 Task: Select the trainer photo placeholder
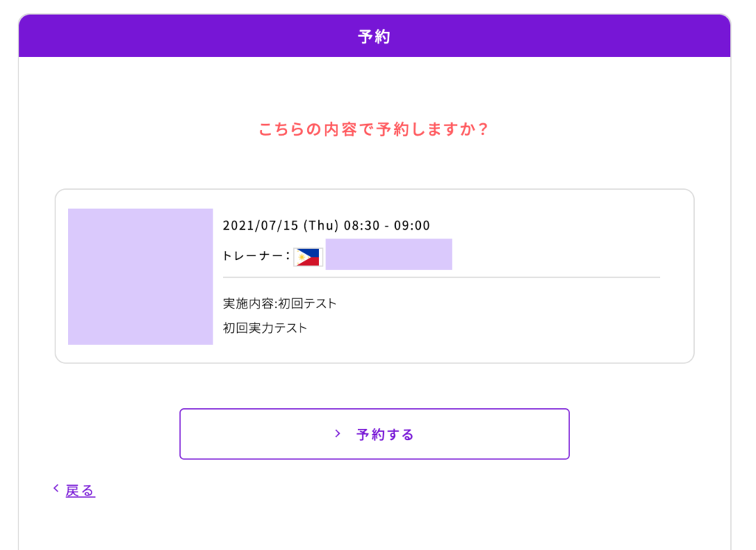140,276
